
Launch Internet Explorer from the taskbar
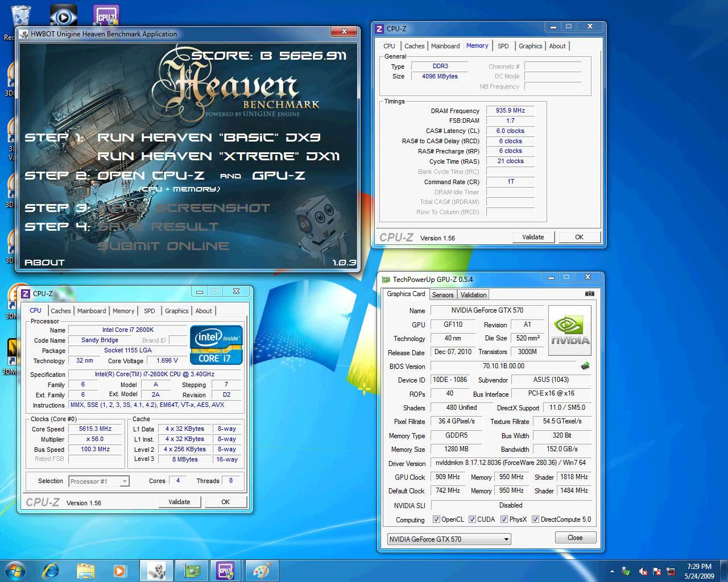tap(52, 570)
